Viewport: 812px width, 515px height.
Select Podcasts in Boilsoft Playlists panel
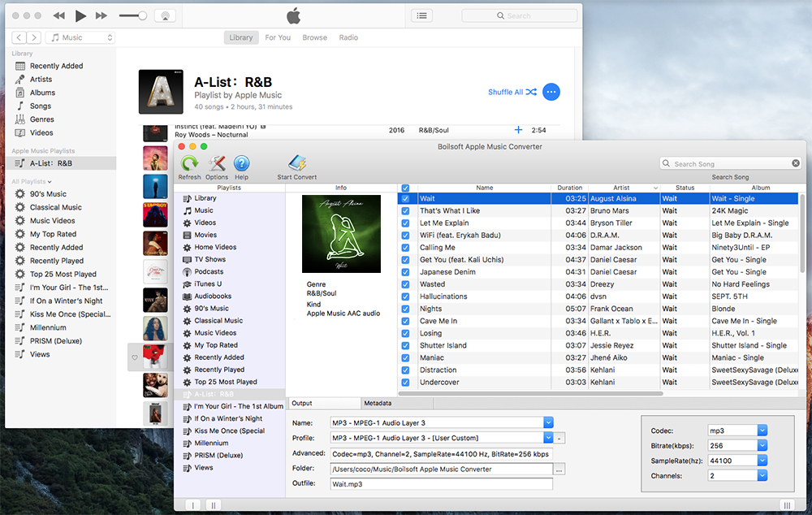point(209,271)
